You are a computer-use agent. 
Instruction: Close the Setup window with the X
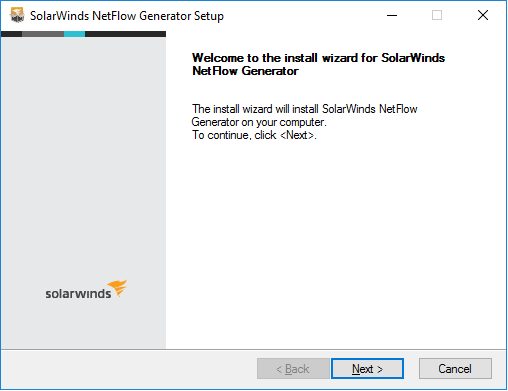483,15
